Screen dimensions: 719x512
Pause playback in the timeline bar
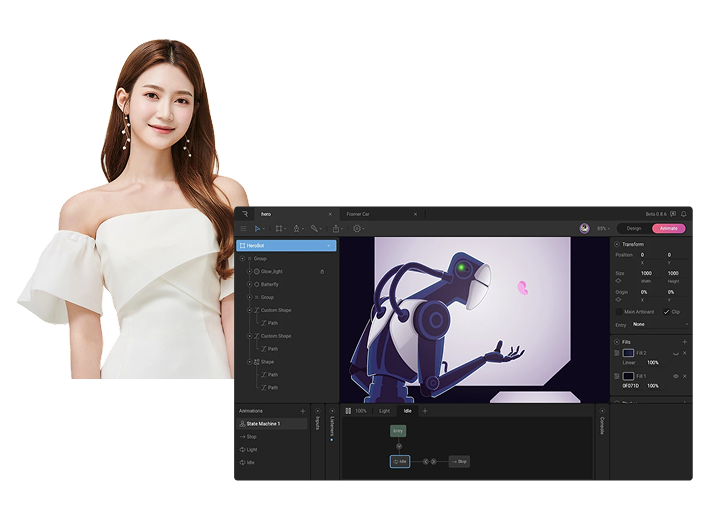(348, 411)
